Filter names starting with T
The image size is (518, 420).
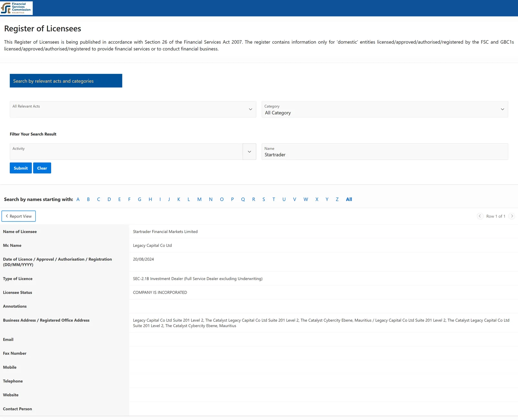click(x=274, y=199)
